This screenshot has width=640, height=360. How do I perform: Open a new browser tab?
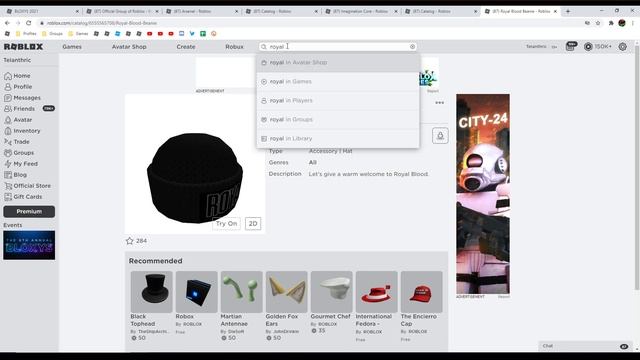pyautogui.click(x=568, y=11)
